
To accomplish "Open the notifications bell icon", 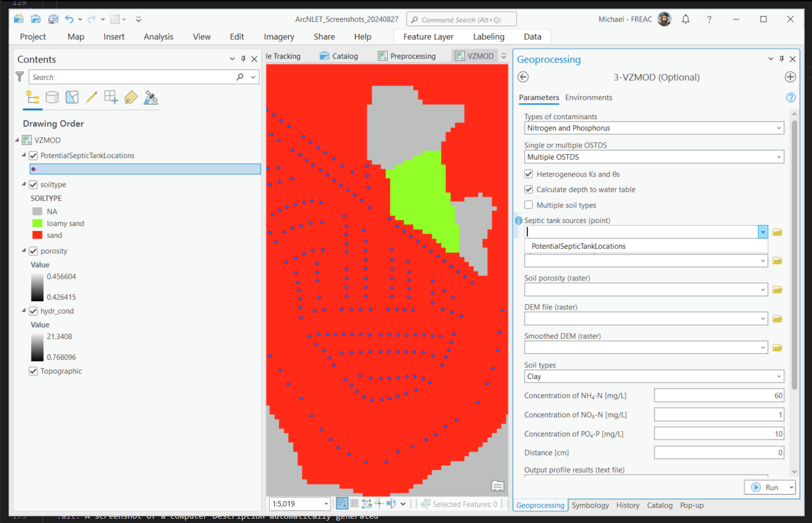I will pos(685,19).
